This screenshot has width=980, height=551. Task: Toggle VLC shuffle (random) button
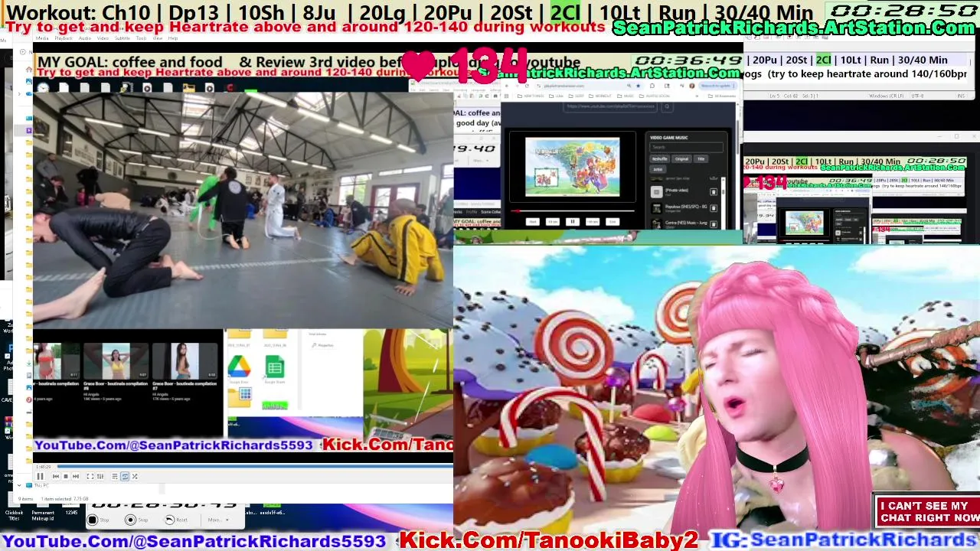tap(135, 476)
